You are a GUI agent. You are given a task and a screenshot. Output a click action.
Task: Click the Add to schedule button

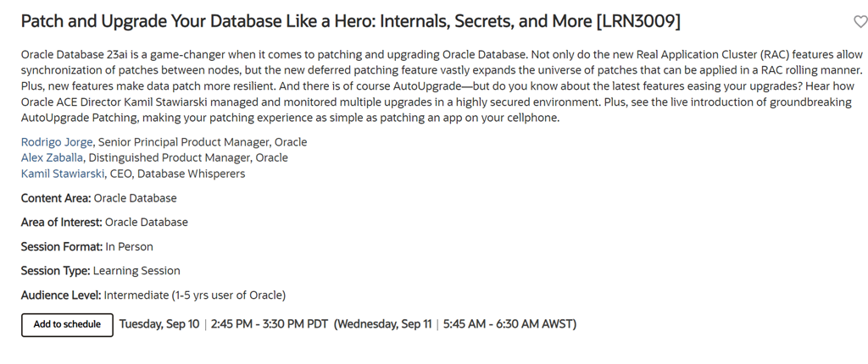coord(67,324)
